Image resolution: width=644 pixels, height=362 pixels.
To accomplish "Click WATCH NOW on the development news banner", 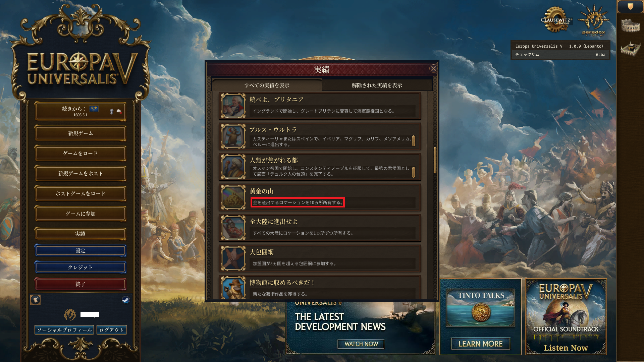I will click(x=361, y=344).
